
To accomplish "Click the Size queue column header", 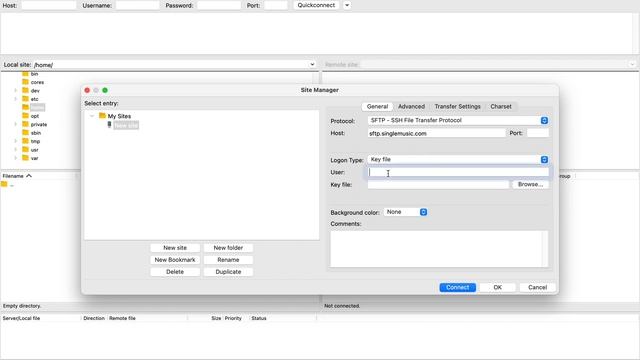I will pyautogui.click(x=216, y=318).
